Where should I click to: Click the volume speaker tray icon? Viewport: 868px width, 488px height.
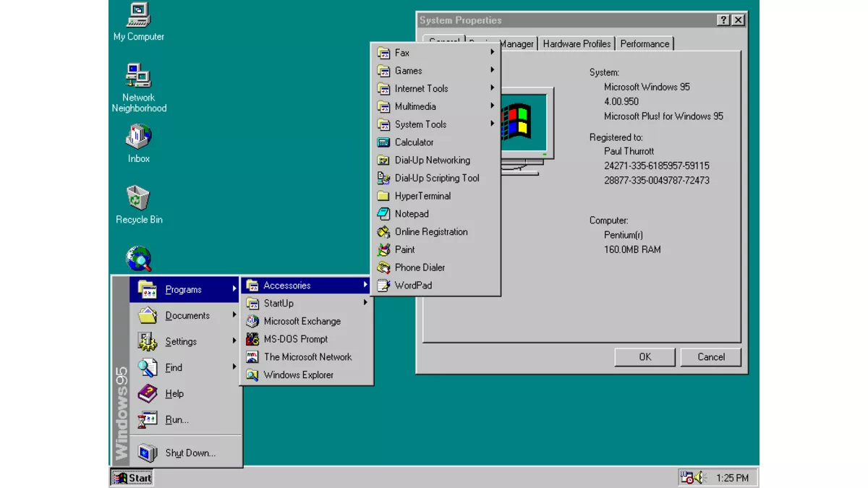coord(699,477)
